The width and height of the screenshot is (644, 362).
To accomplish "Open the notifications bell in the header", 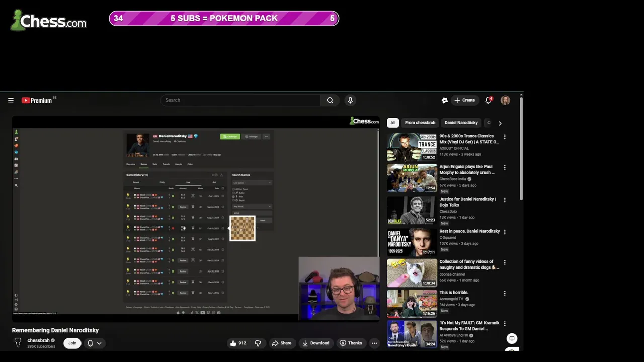I will click(488, 100).
